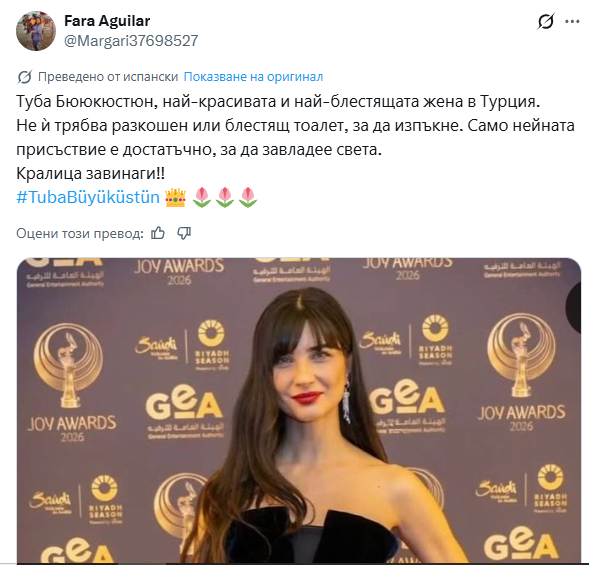The image size is (589, 565).
Task: Click the Fara Aguilar display name
Action: coord(107,21)
